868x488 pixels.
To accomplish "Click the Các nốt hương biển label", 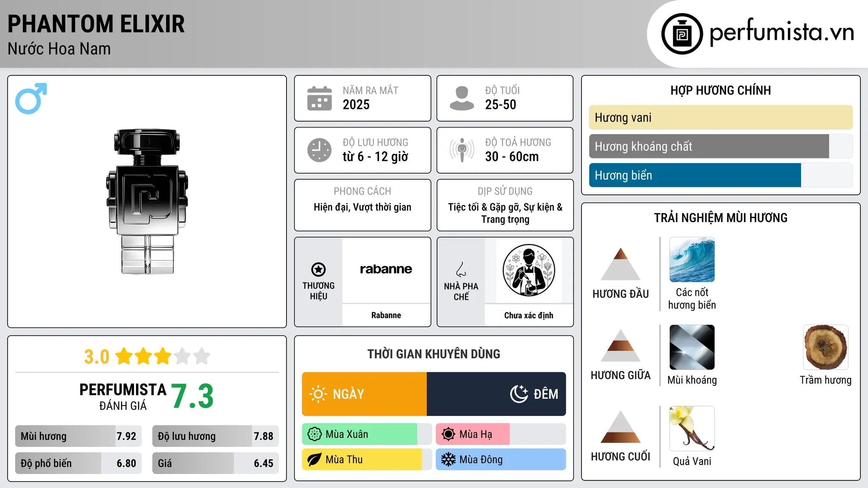I will point(692,299).
